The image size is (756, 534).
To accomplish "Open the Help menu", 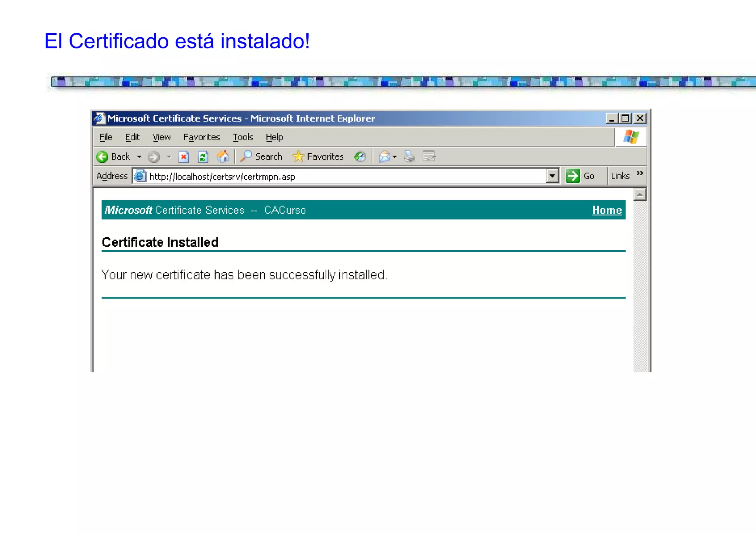I will point(274,137).
